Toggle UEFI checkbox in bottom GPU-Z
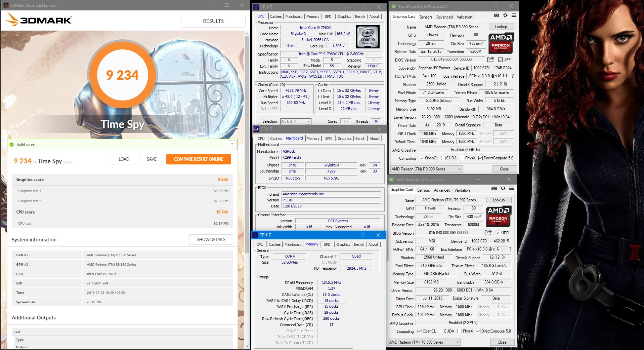 [x=498, y=233]
